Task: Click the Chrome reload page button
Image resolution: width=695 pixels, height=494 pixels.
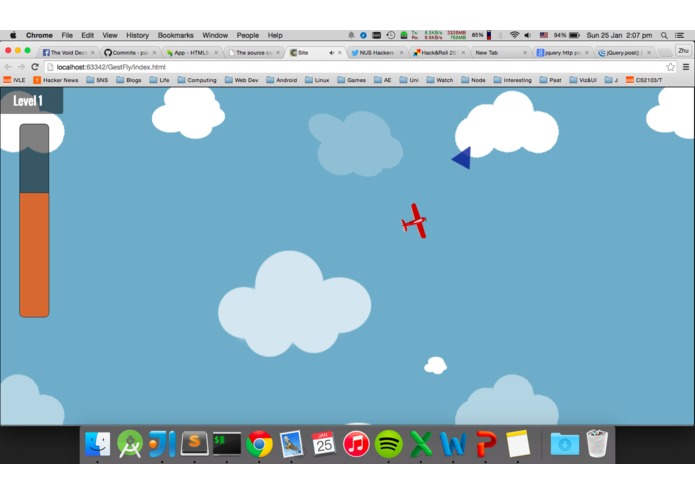Action: point(35,67)
